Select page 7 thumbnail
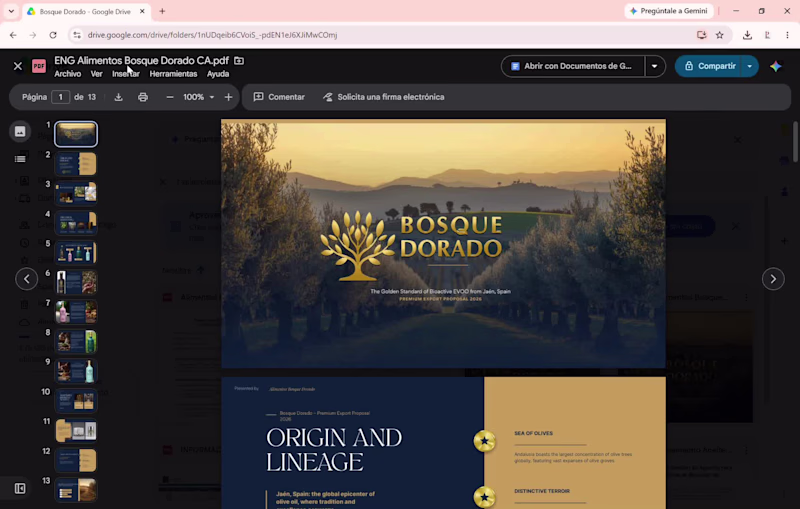This screenshot has height=509, width=800. coord(76,312)
